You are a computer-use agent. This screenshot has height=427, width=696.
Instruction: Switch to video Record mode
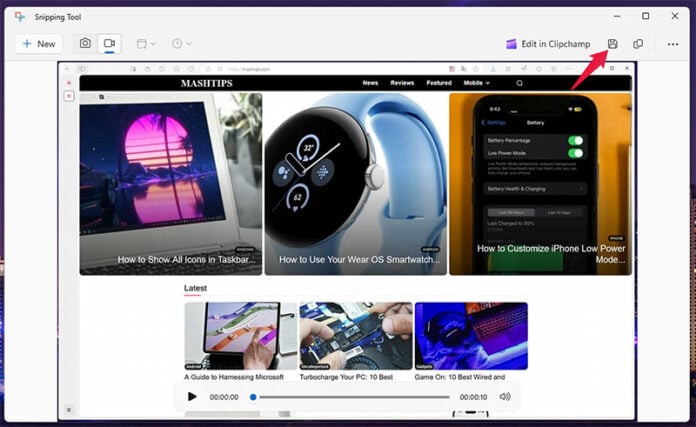tap(109, 44)
